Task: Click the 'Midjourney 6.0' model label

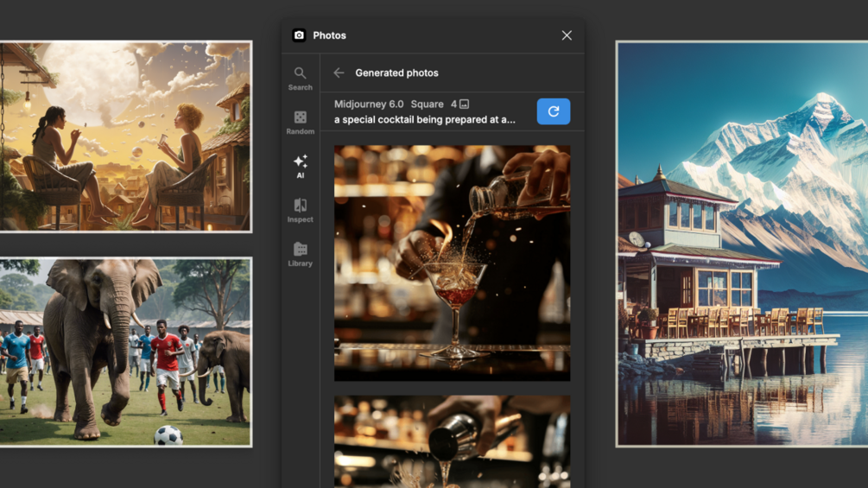Action: tap(369, 104)
